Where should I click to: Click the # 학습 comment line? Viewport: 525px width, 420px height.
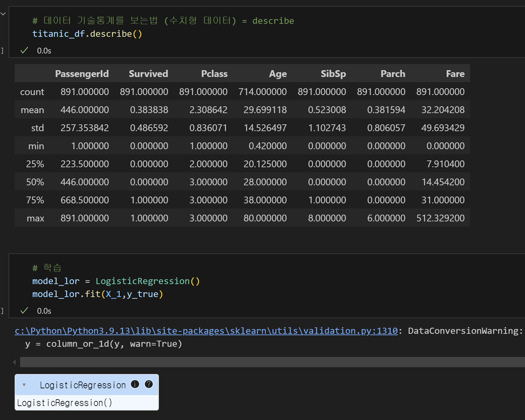click(47, 268)
